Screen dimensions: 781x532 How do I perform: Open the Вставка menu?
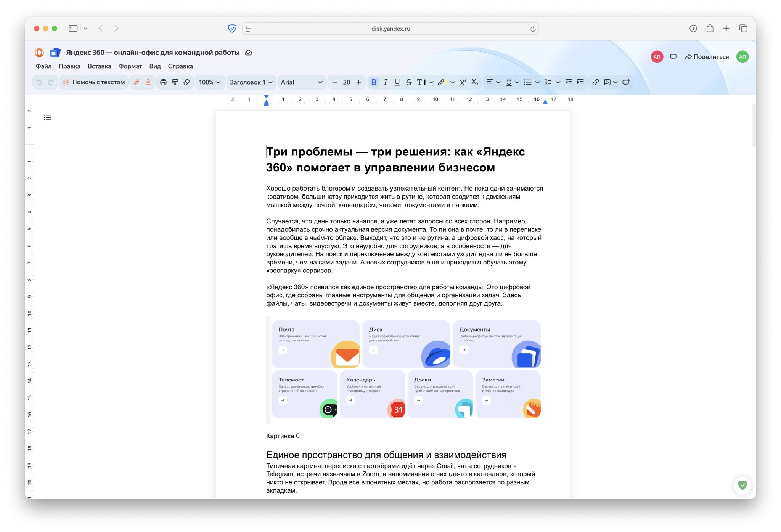(99, 66)
